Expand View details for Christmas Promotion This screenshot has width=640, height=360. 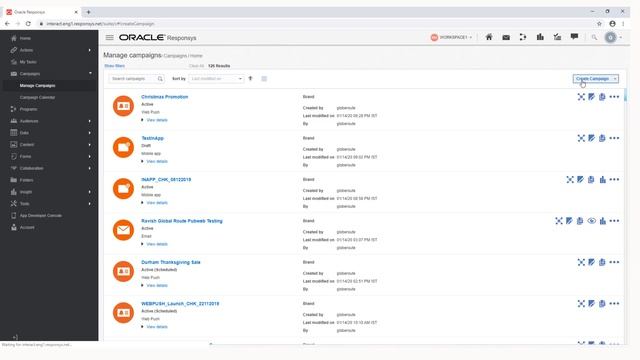tap(157, 120)
